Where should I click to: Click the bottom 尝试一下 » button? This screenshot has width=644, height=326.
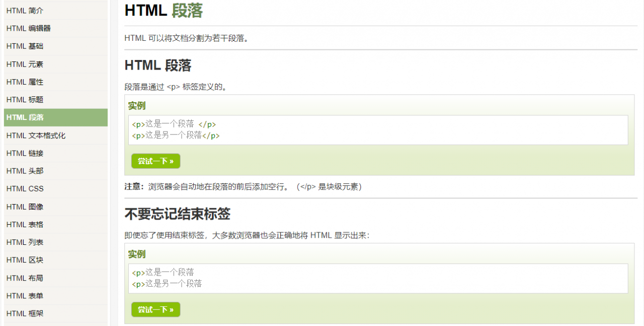155,309
